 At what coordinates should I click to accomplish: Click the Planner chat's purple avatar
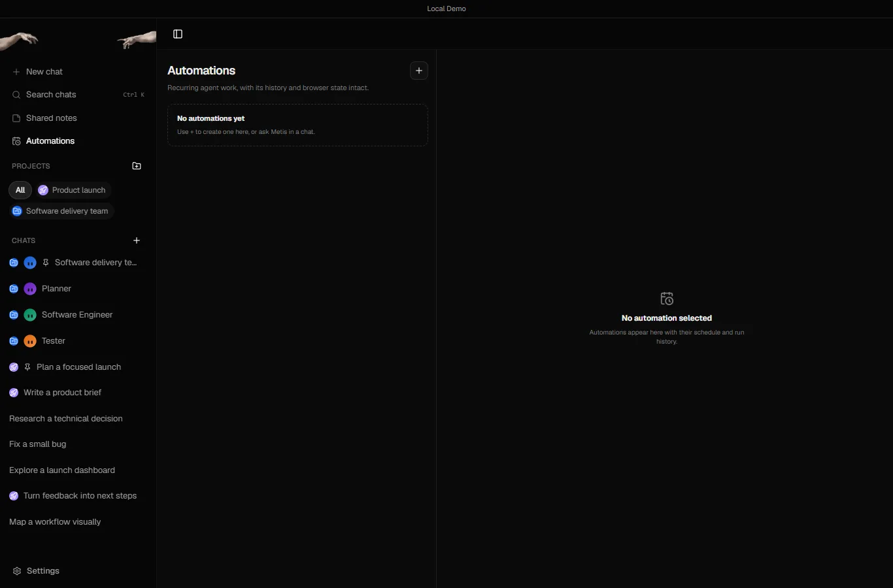coord(30,289)
